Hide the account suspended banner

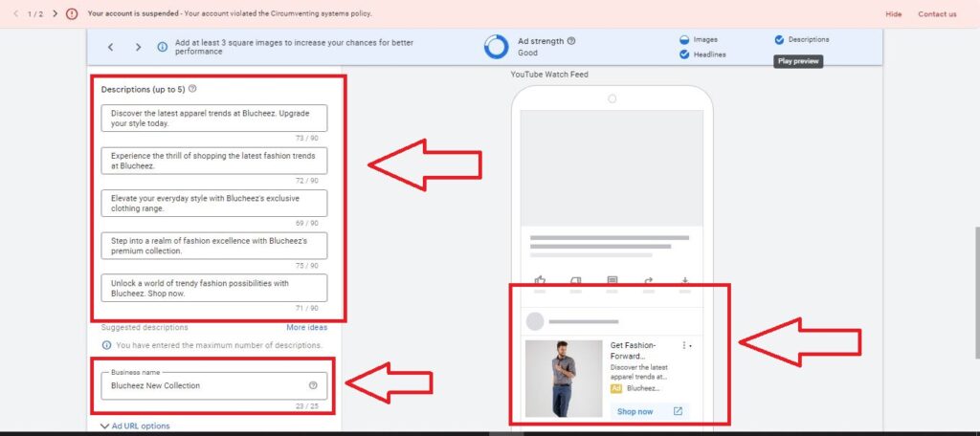(x=893, y=14)
